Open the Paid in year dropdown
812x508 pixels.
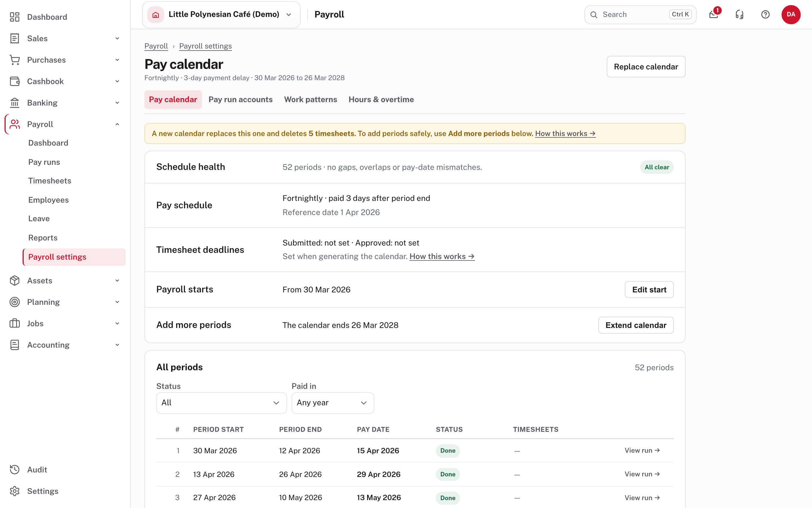coord(333,403)
